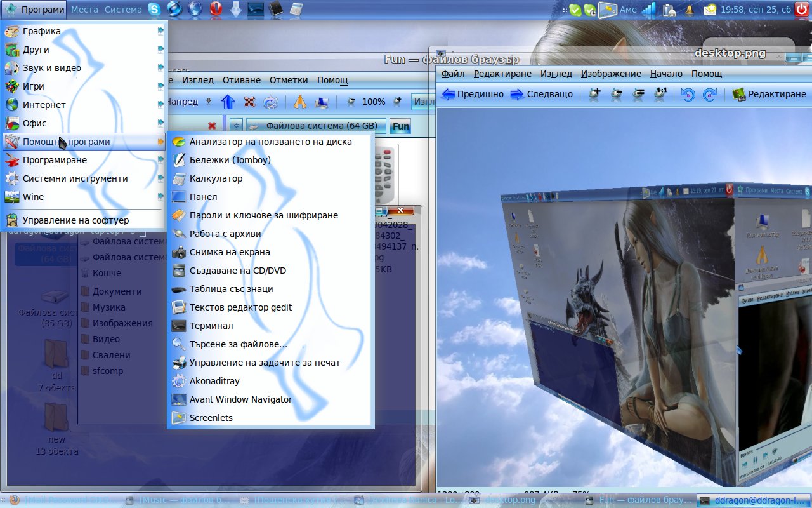The width and height of the screenshot is (812, 508).
Task: Rotate image counter-clockwise in viewer
Action: (688, 94)
